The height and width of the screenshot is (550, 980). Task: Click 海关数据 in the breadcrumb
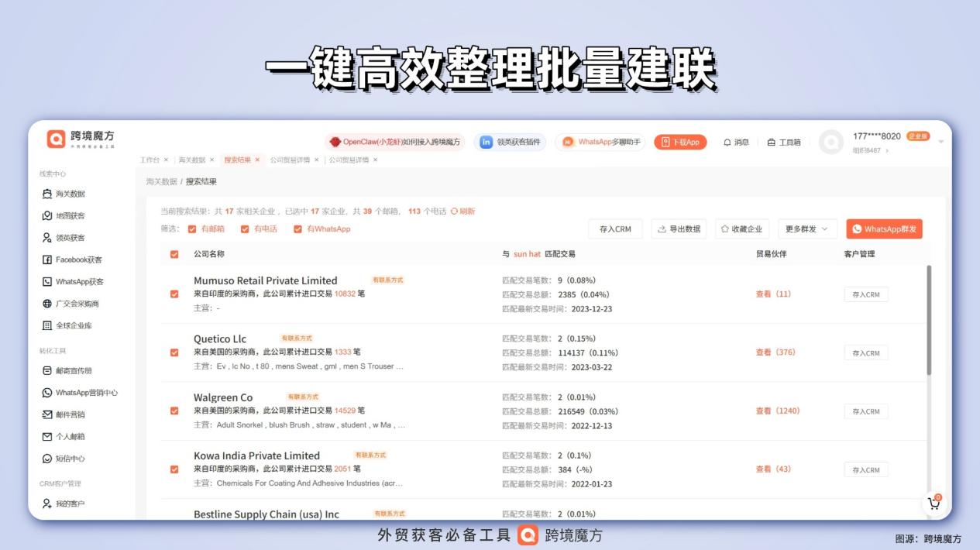tap(160, 181)
